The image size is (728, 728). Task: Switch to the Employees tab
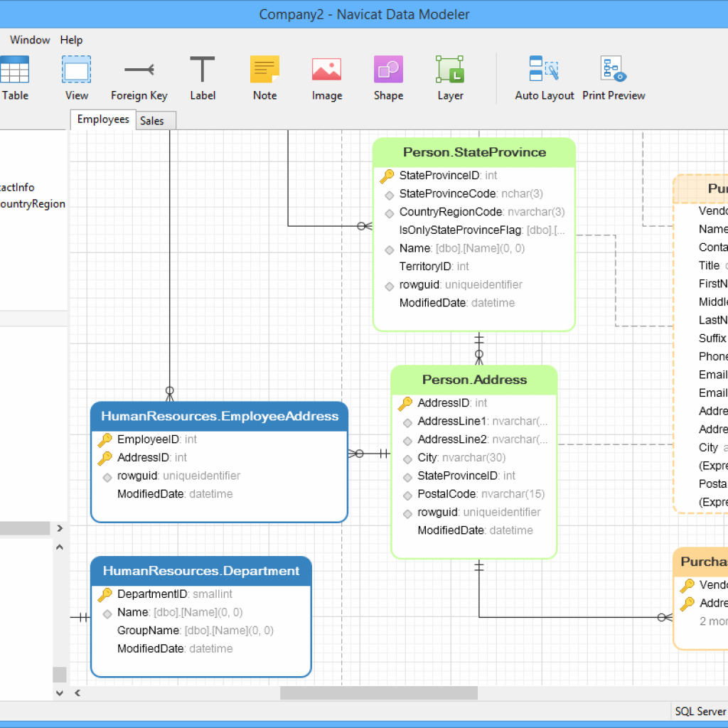[103, 119]
